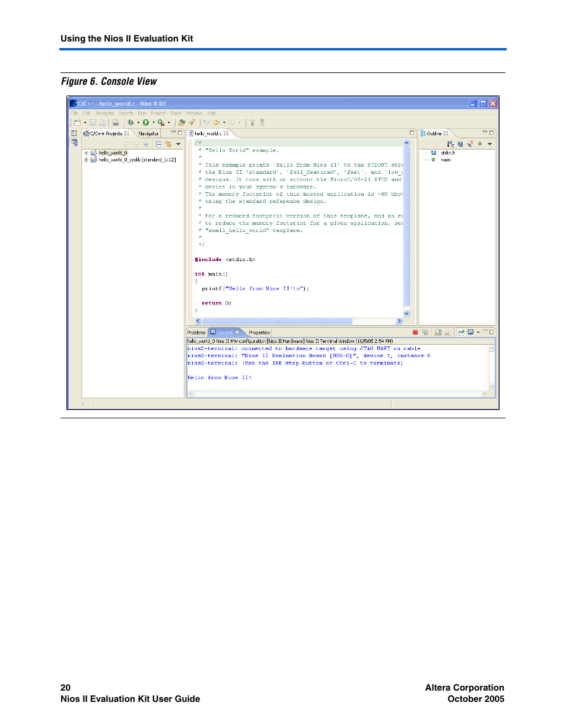
Task: Open the Display Selected Console dropdown arrow
Action: click(478, 332)
